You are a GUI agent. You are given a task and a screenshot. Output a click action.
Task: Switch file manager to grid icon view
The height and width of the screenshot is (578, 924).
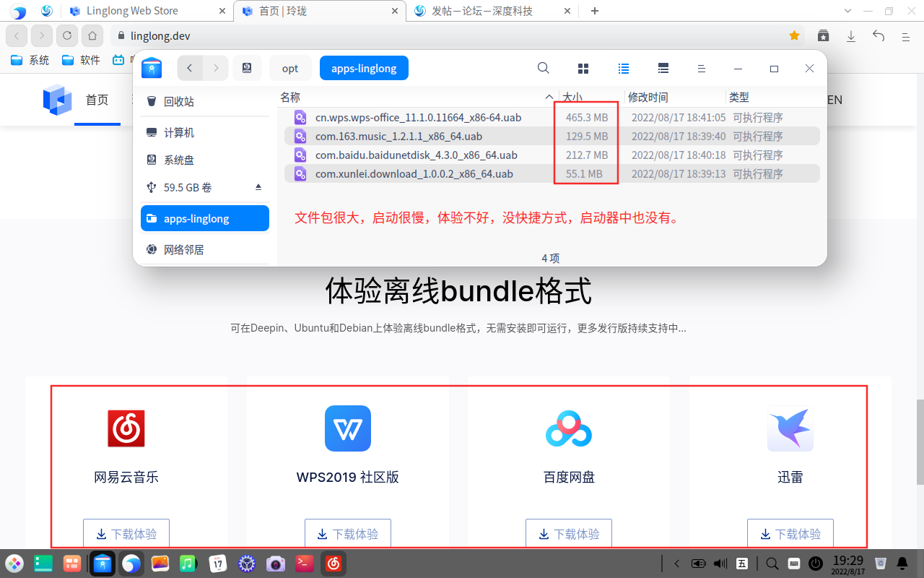(583, 67)
